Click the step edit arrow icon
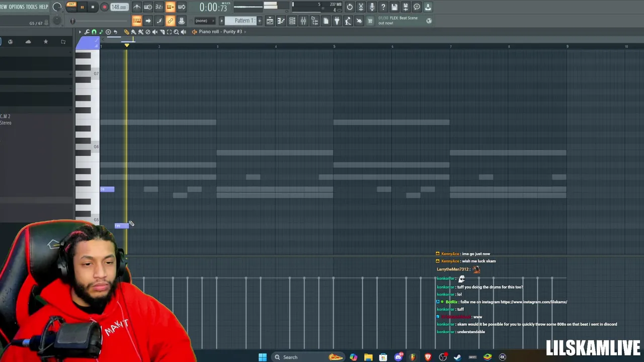644x362 pixels. (x=148, y=21)
